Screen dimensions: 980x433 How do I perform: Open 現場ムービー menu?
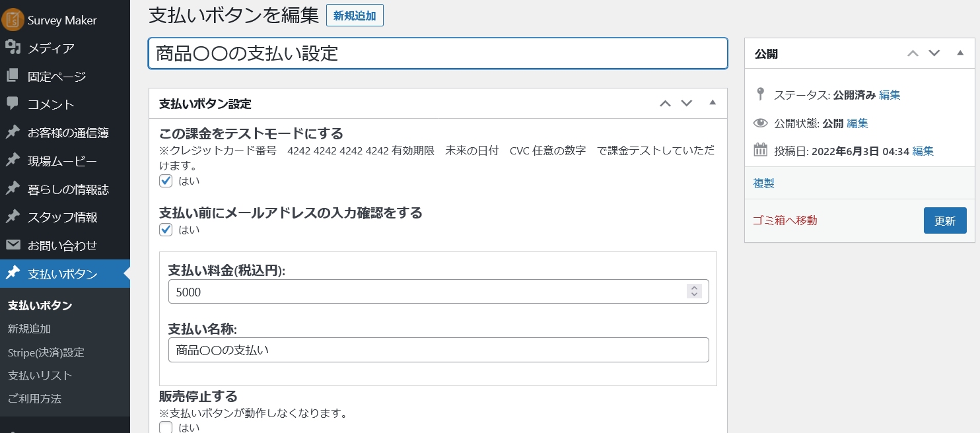pyautogui.click(x=65, y=160)
